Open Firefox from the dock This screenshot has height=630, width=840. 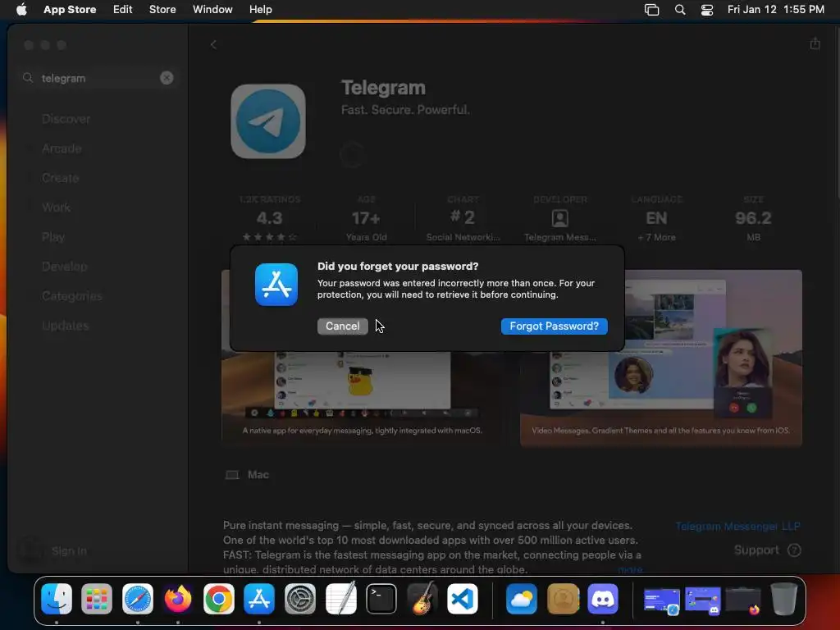click(178, 599)
